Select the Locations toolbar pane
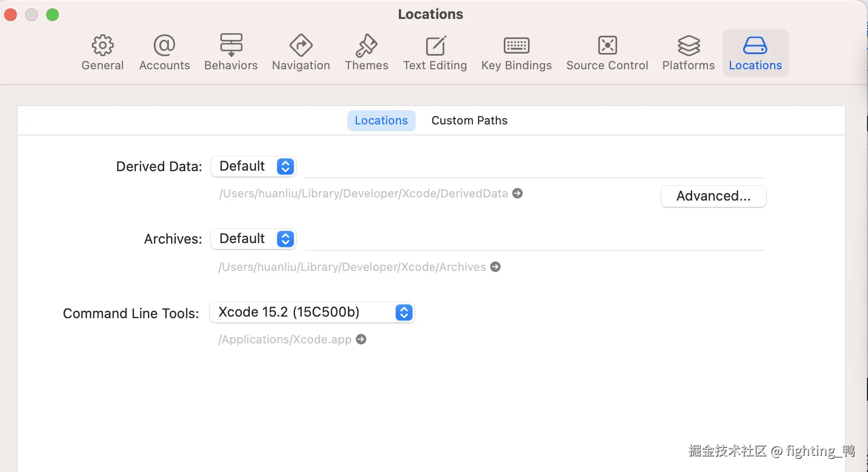 pos(755,53)
